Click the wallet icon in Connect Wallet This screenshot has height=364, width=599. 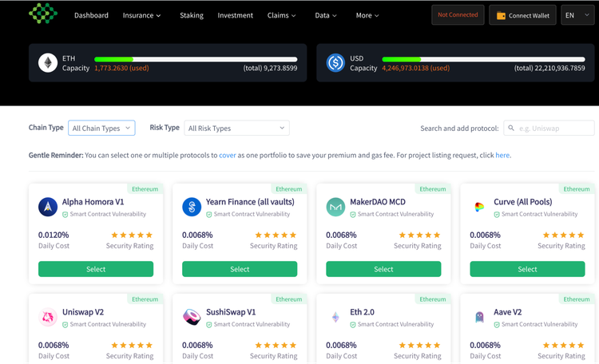pos(501,16)
